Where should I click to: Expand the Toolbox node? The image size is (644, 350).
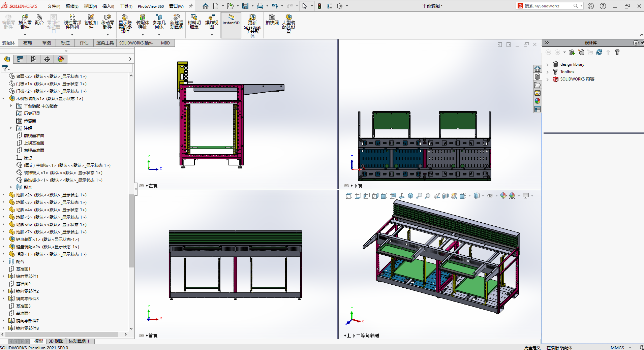point(548,72)
